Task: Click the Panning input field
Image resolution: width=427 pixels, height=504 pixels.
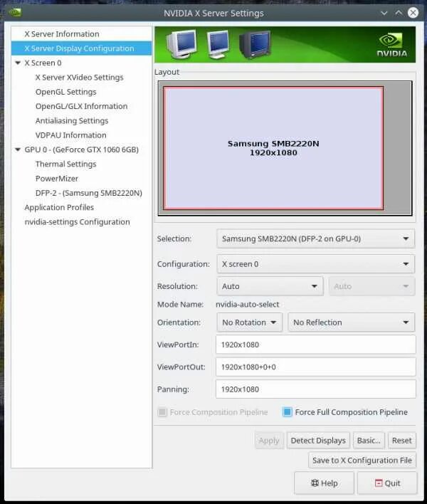Action: click(315, 389)
